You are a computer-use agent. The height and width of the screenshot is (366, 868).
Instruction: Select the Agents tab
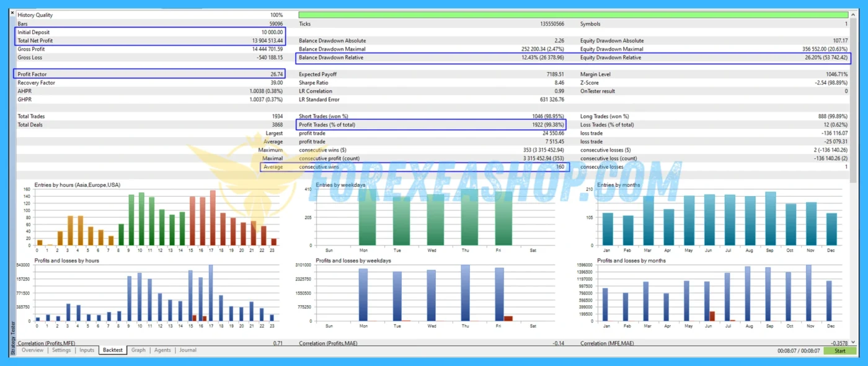[x=162, y=350]
